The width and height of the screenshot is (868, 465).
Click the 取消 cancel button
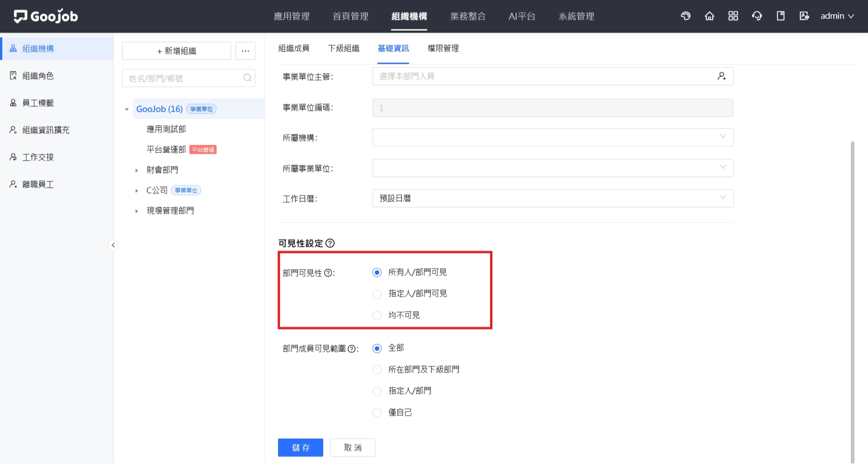(353, 448)
